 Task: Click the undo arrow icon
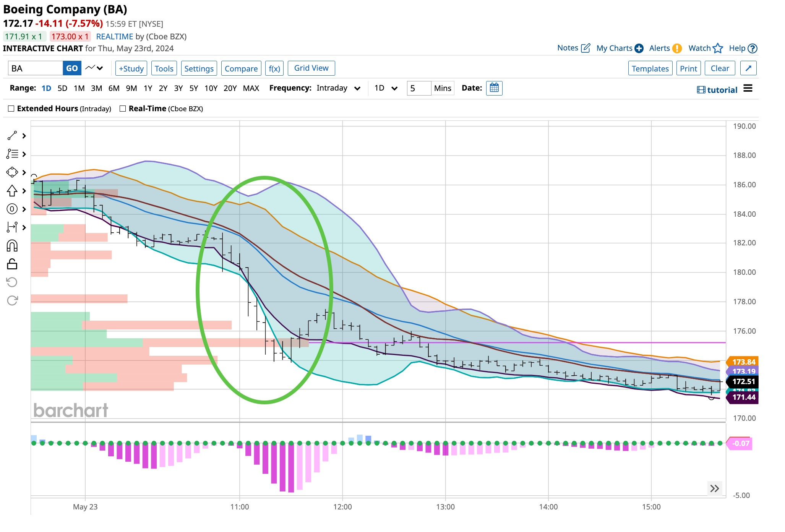pyautogui.click(x=12, y=282)
